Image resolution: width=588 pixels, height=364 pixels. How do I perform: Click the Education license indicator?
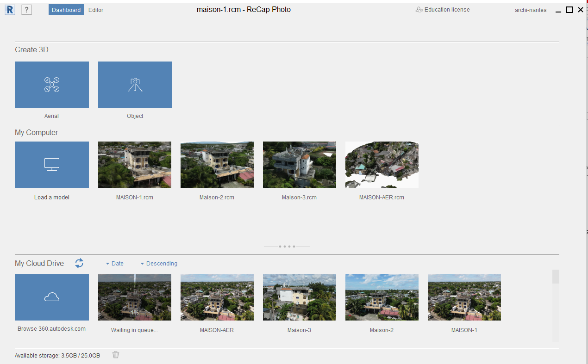(x=443, y=10)
